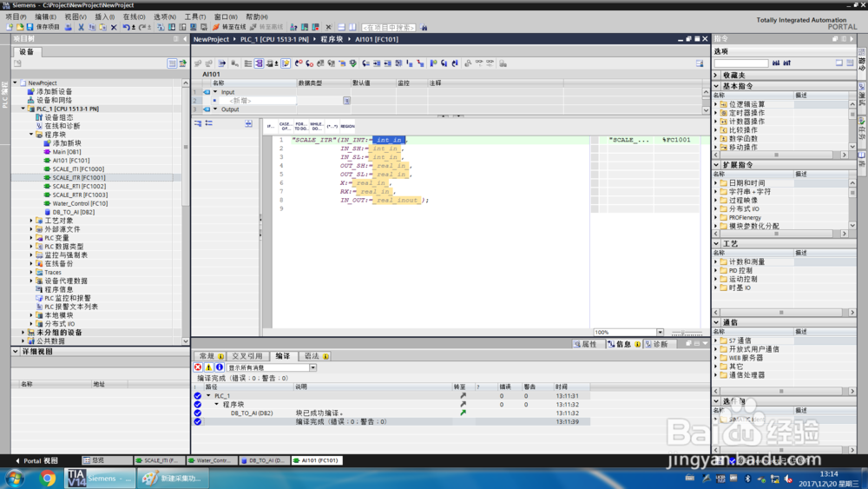The height and width of the screenshot is (489, 868).
Task: Toggle the 详细视图 section expander
Action: pyautogui.click(x=16, y=351)
